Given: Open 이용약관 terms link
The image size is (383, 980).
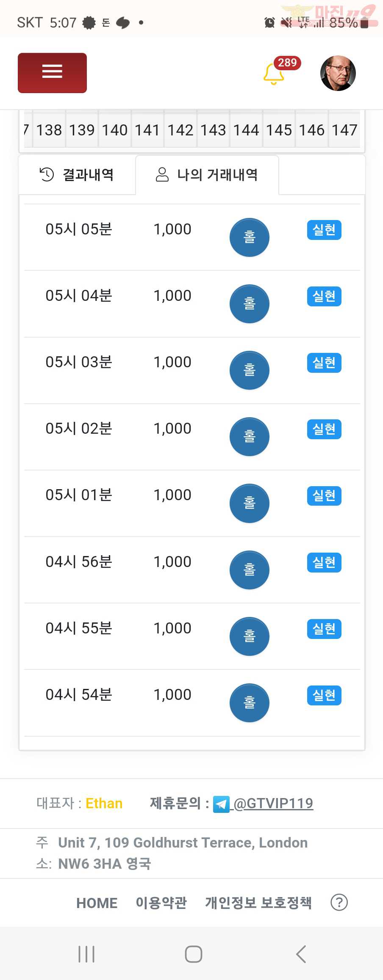Looking at the screenshot, I should click(161, 903).
